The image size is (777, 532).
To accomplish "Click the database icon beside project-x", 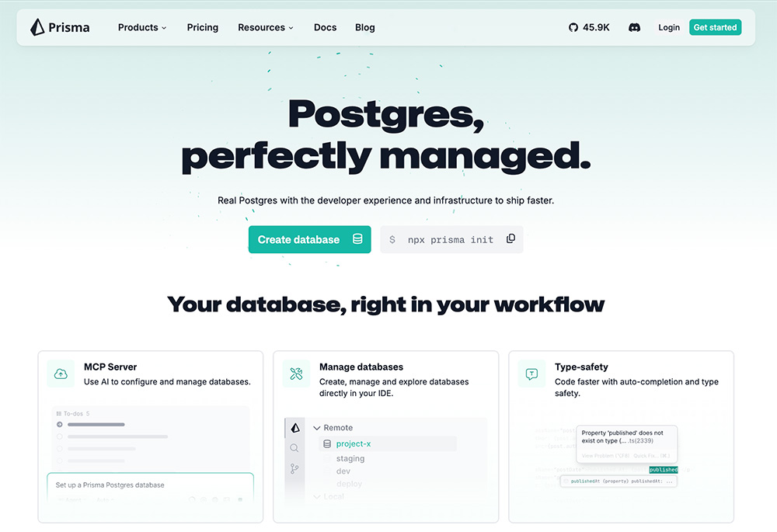I will point(327,443).
